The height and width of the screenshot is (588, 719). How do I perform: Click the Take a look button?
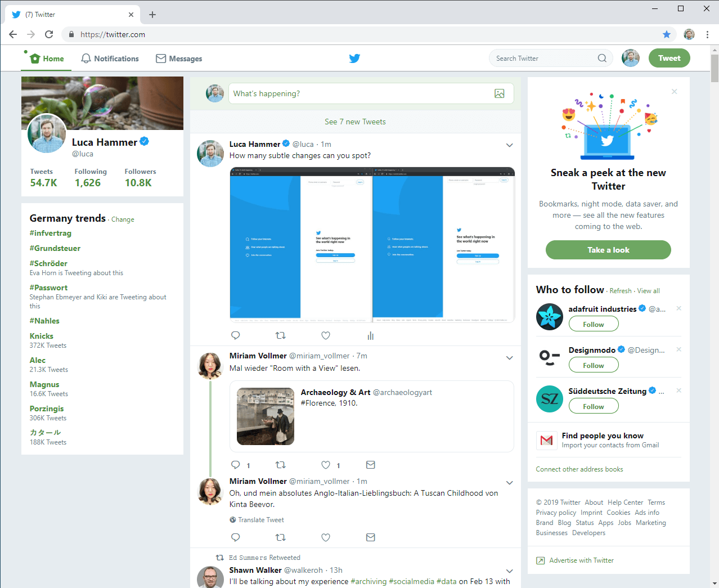point(608,250)
